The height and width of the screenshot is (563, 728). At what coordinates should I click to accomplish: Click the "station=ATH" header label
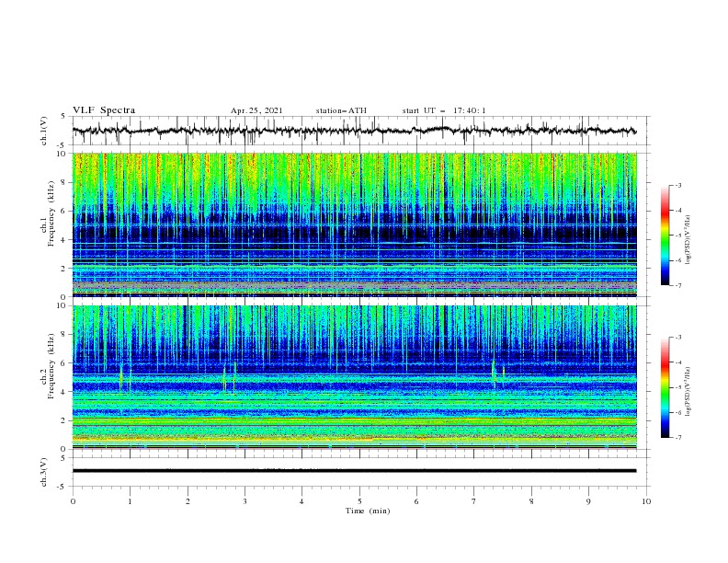tap(341, 110)
